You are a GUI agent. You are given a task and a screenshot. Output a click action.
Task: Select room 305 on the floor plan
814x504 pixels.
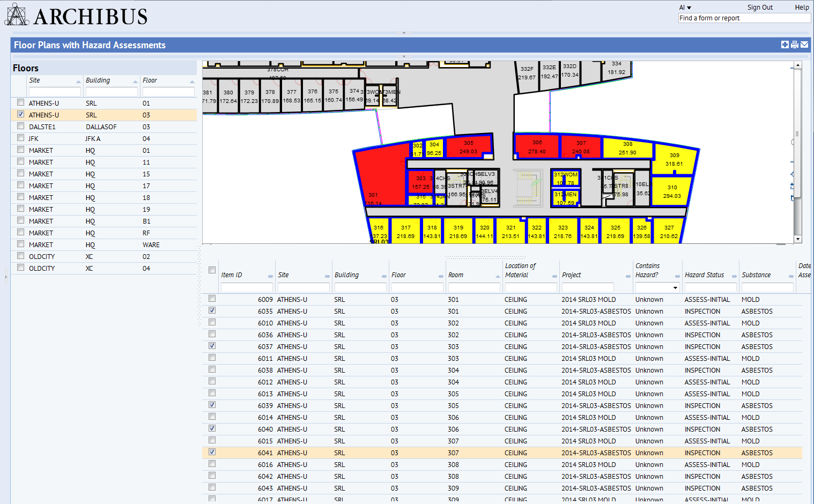pos(469,146)
